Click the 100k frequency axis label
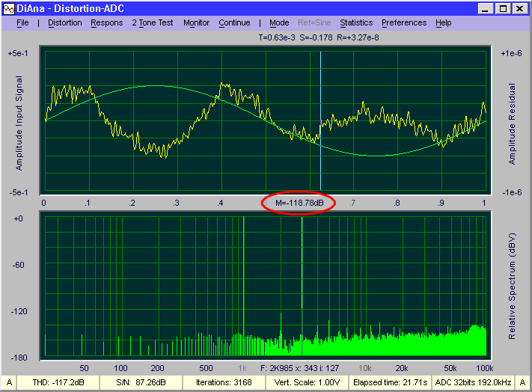The width and height of the screenshot is (532, 392). pos(485,368)
